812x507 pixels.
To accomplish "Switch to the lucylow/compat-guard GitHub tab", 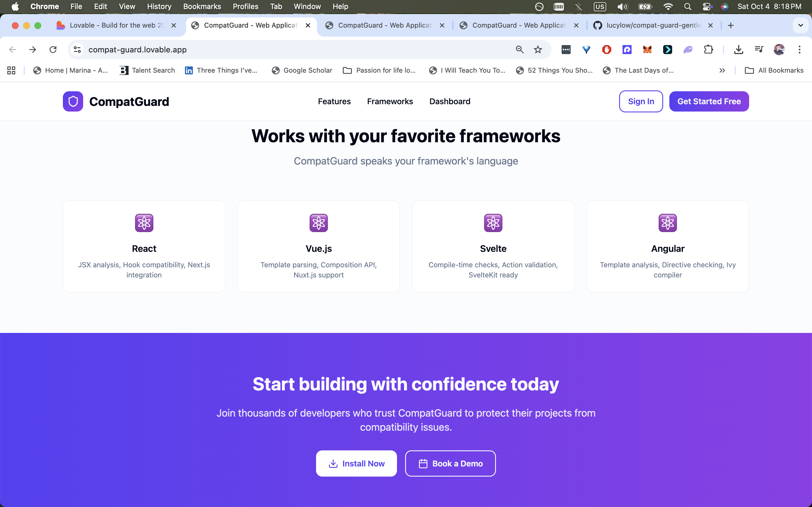I will click(653, 25).
